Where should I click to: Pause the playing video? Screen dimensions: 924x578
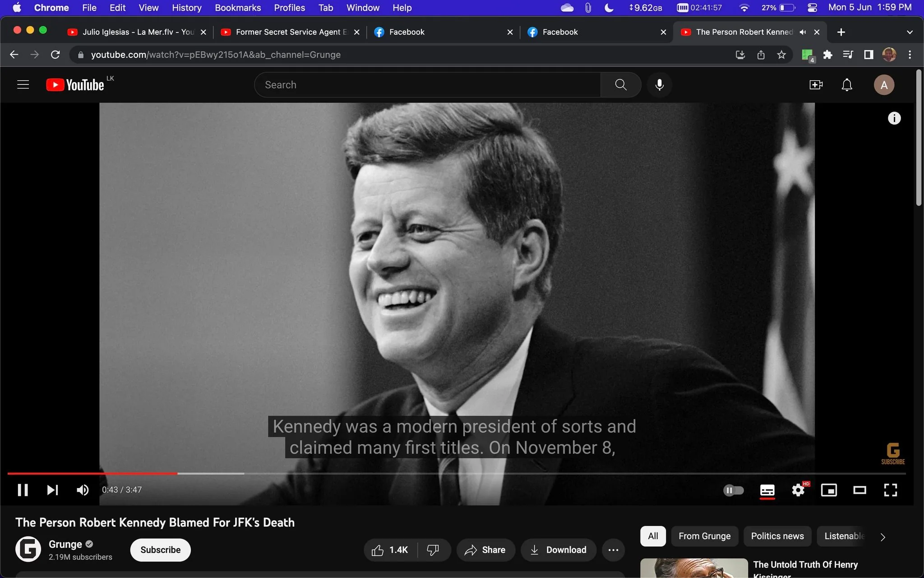tap(23, 490)
